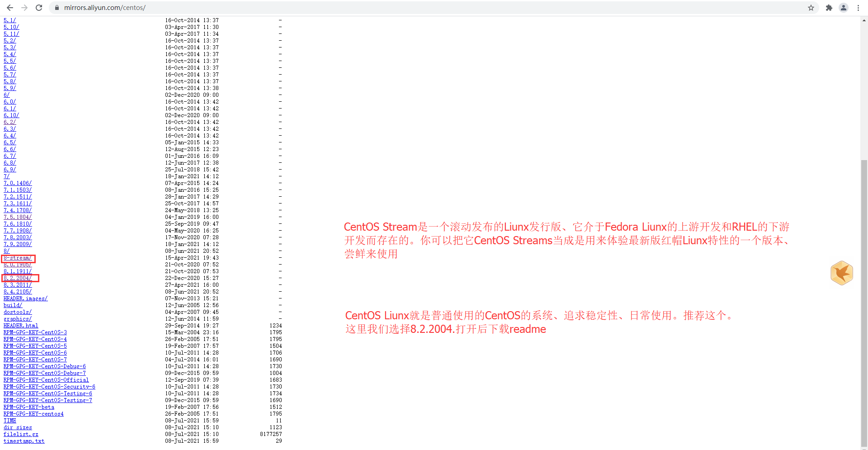Download filelist.gz
The image size is (868, 450).
[21, 434]
